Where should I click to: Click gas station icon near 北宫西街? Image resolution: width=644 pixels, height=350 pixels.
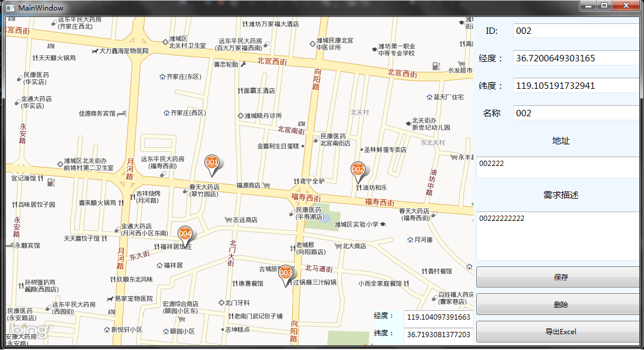(x=435, y=67)
